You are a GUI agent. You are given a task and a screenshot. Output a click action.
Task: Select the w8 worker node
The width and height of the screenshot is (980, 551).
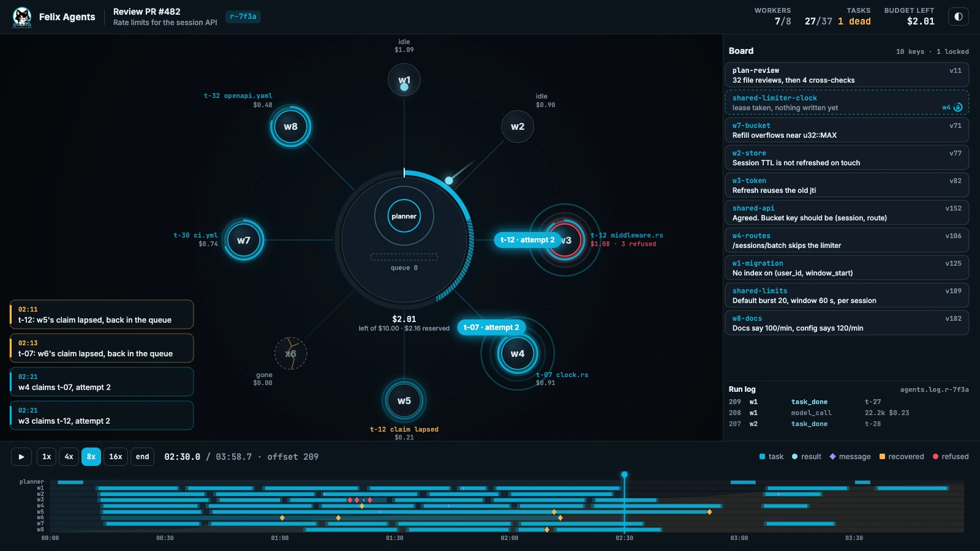[290, 127]
